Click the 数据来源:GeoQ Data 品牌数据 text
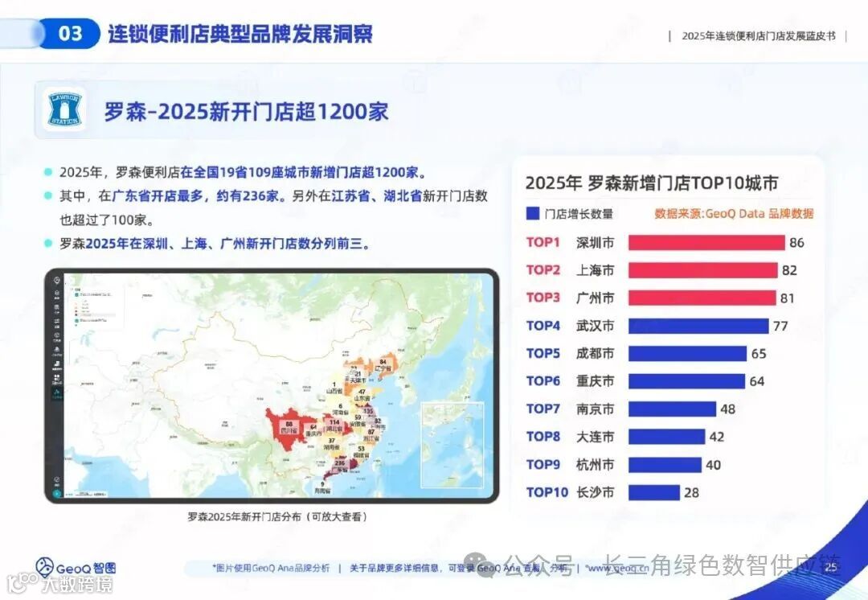Image resolution: width=868 pixels, height=600 pixels. 734,214
